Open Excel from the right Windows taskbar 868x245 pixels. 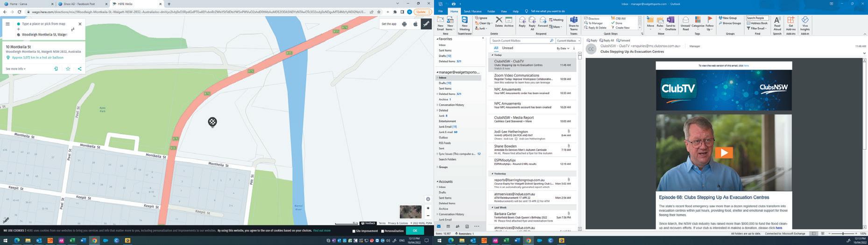[x=506, y=240]
